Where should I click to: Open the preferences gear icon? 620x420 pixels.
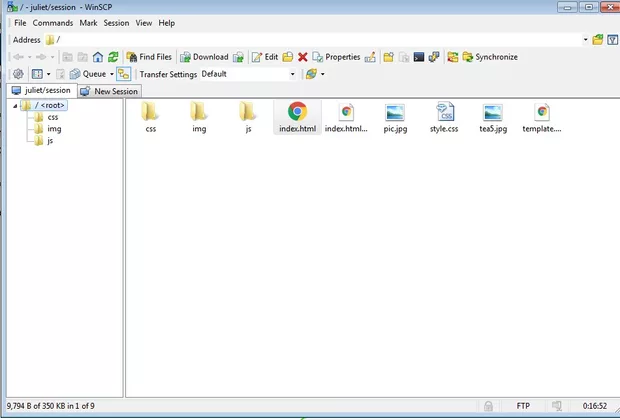[17, 74]
